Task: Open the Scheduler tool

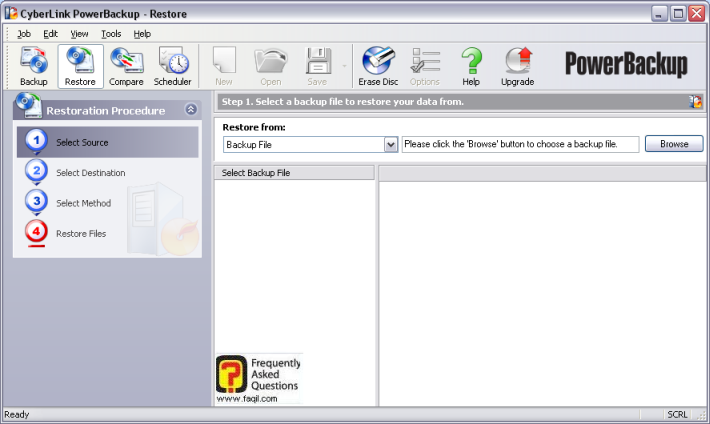Action: click(173, 67)
